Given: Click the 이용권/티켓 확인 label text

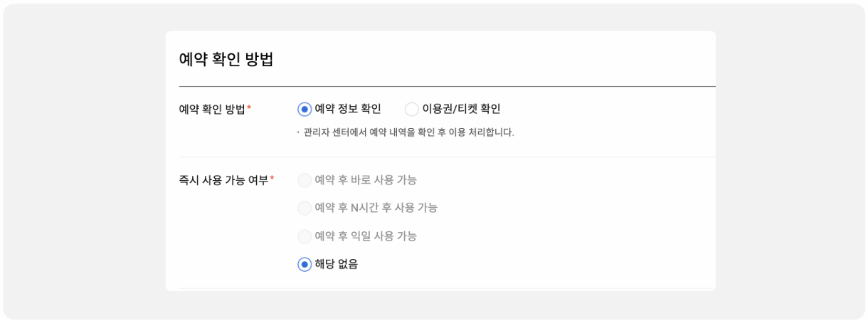Looking at the screenshot, I should coord(461,109).
